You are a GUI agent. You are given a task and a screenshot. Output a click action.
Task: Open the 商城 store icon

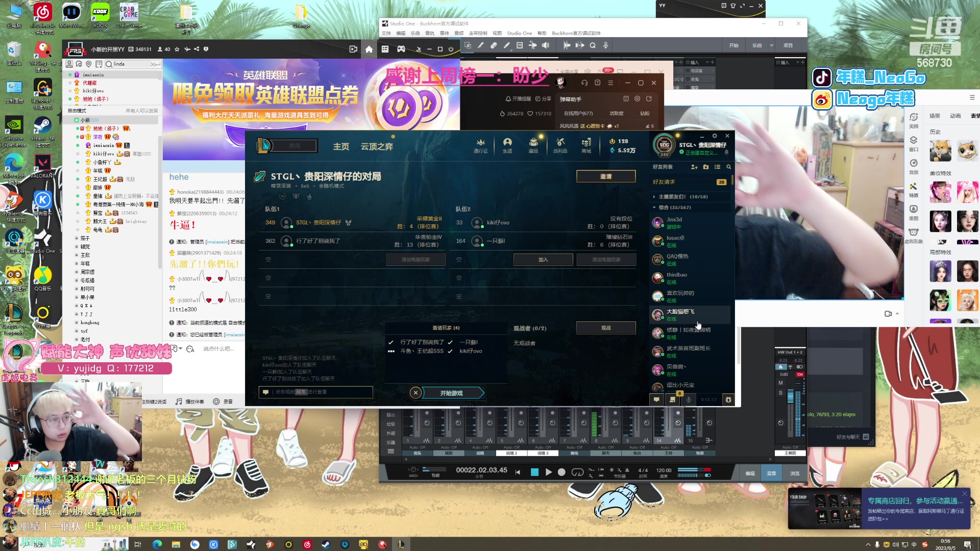coord(586,145)
